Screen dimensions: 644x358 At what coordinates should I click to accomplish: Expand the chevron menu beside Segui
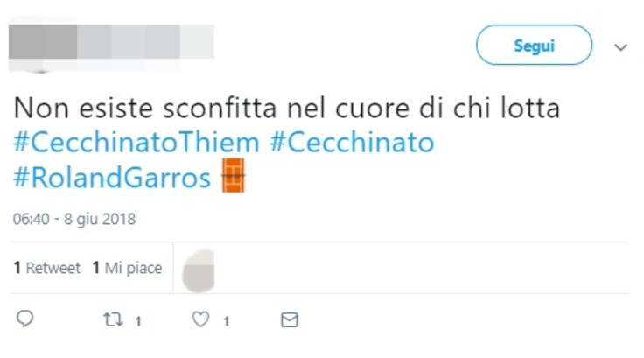pos(620,47)
